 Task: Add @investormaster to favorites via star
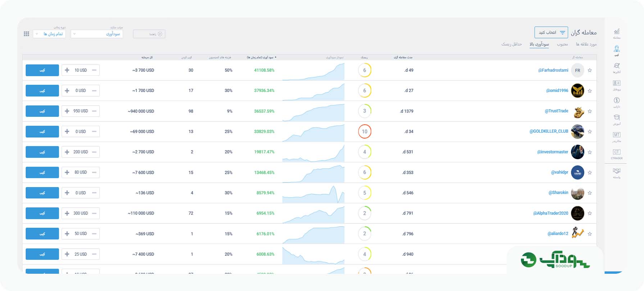590,152
